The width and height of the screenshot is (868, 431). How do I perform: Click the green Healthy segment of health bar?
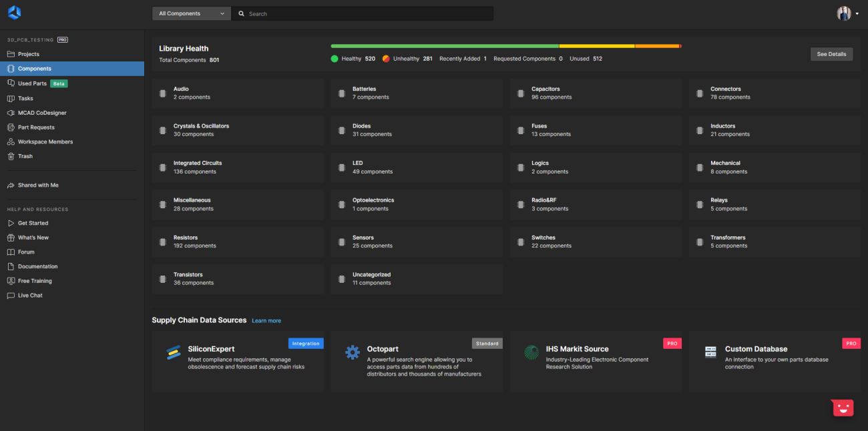pyautogui.click(x=444, y=46)
